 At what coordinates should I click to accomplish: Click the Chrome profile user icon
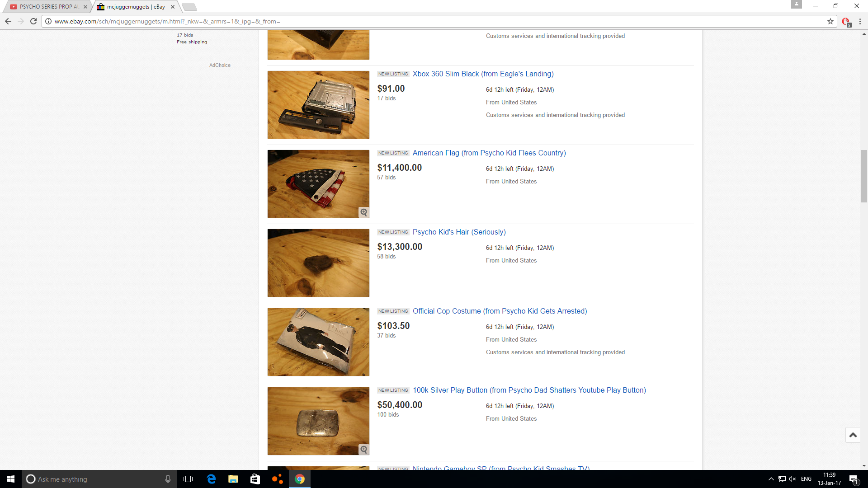797,4
